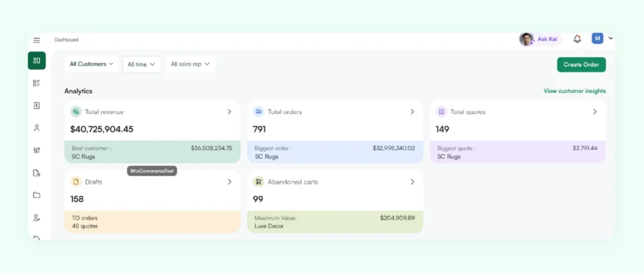Click Luxe Decor in Abandoned carts
This screenshot has height=273, width=644.
269,226
